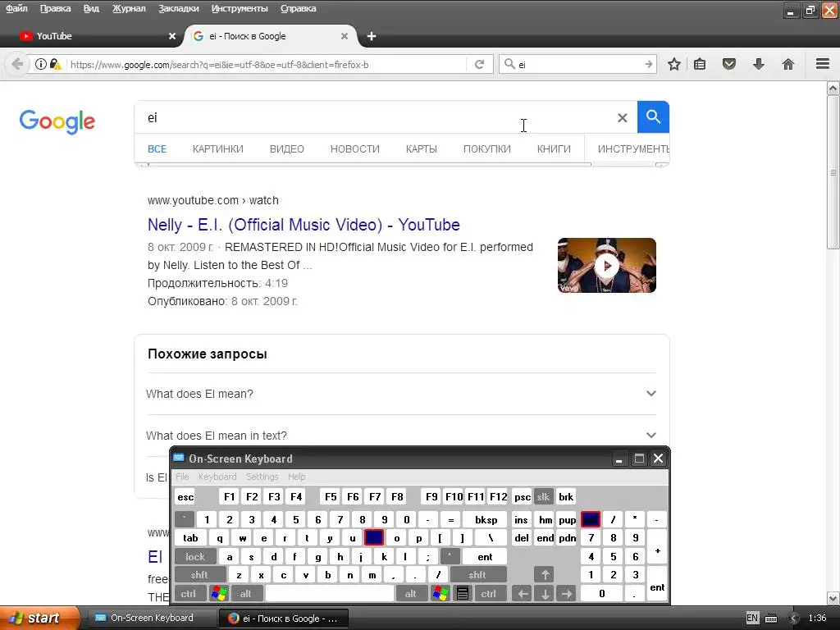The height and width of the screenshot is (630, 840).
Task: Click the Windows start button
Action: pyautogui.click(x=39, y=619)
